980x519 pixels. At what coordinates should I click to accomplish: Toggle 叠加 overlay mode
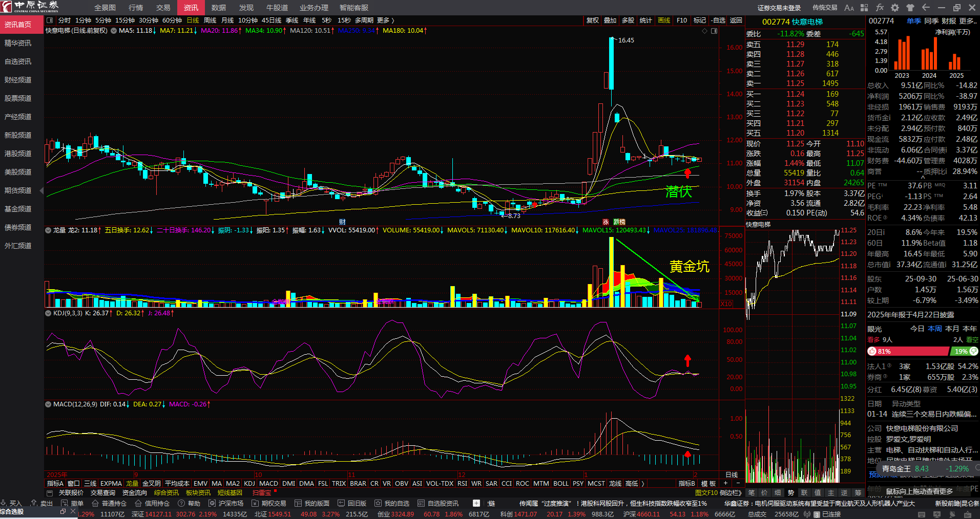[x=610, y=20]
